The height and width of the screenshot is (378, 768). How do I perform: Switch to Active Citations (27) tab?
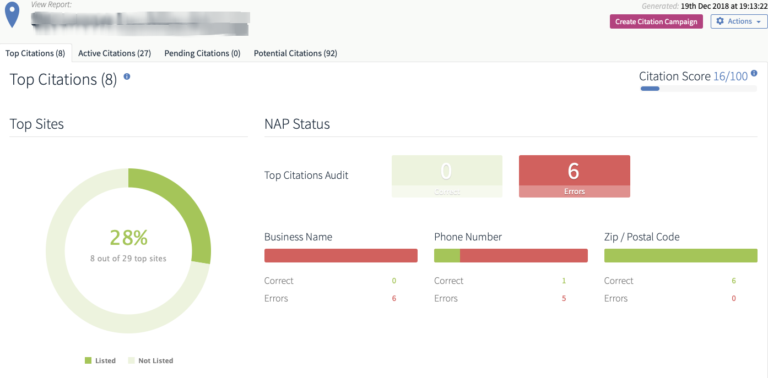[x=115, y=53]
